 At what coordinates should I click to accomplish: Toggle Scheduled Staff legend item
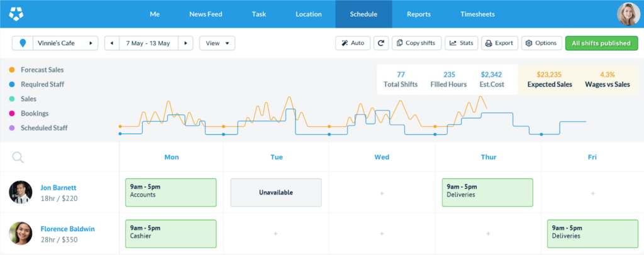click(x=38, y=127)
